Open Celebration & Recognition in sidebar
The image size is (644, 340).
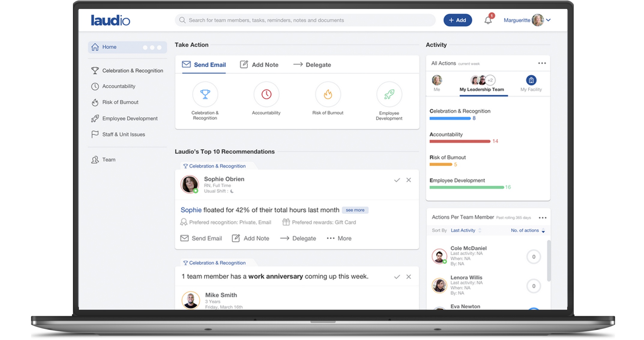[127, 70]
